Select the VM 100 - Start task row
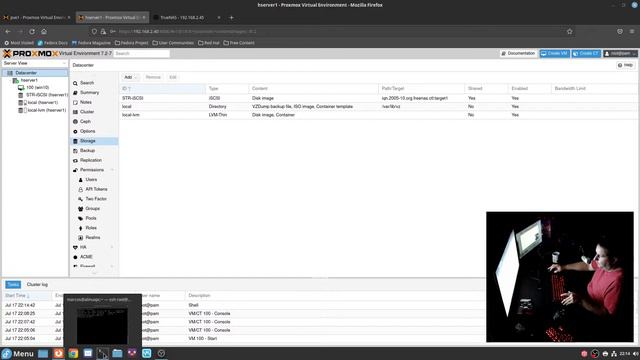This screenshot has height=360, width=640. click(x=243, y=338)
